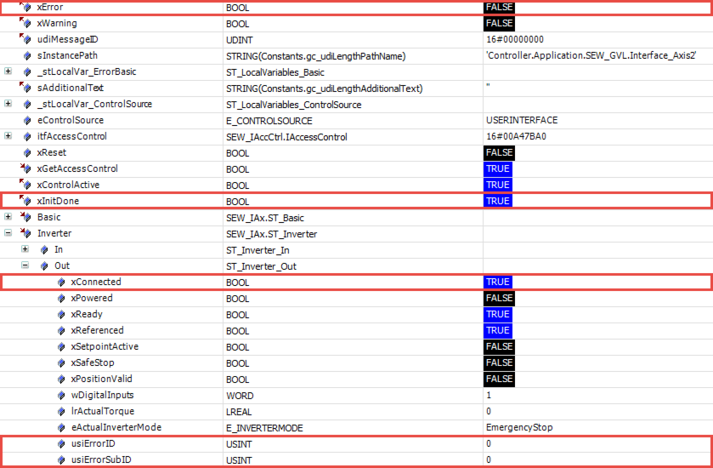Expand the In node under Inverter
The height and width of the screenshot is (468, 713).
25,249
